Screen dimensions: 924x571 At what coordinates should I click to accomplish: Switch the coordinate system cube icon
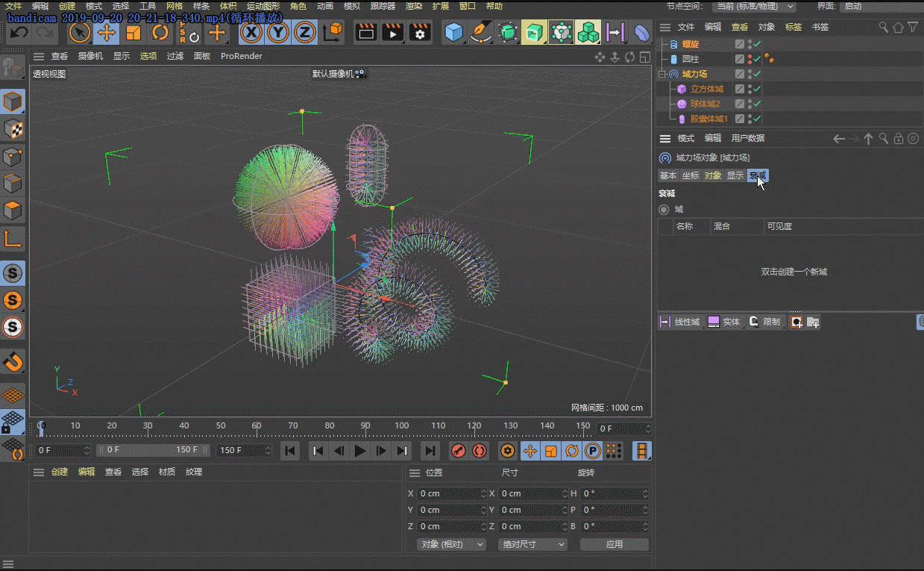[x=333, y=32]
